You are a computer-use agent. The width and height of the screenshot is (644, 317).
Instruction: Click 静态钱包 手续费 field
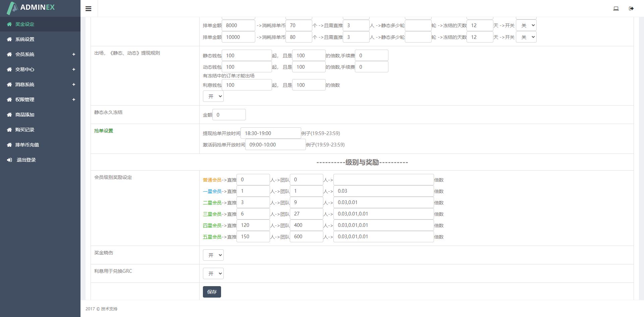[372, 56]
